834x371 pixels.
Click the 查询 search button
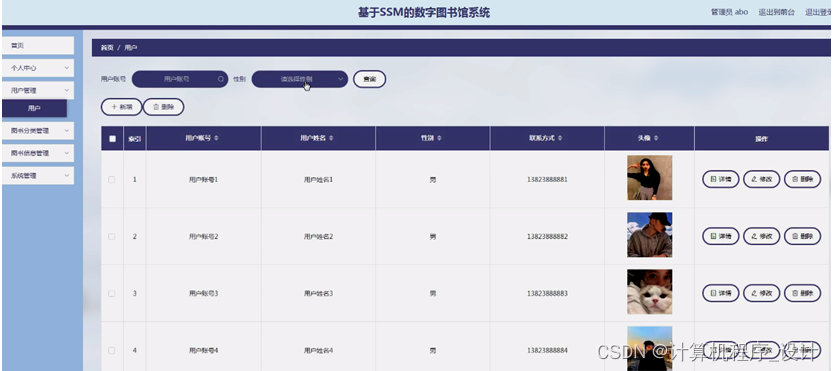[370, 79]
